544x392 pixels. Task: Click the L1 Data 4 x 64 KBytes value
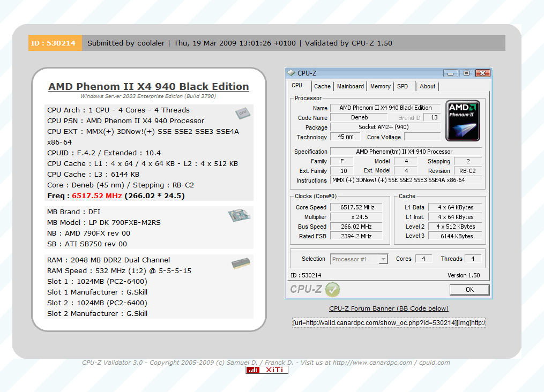(x=455, y=207)
